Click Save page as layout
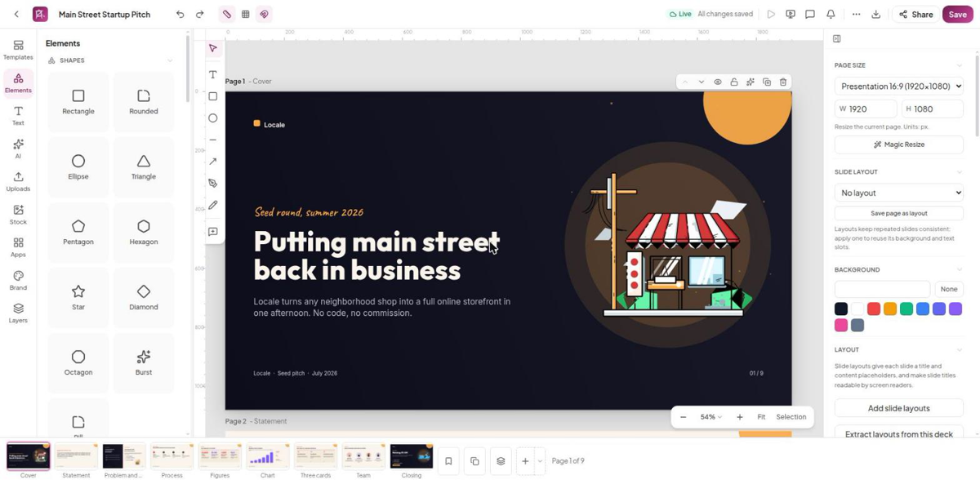 tap(899, 213)
